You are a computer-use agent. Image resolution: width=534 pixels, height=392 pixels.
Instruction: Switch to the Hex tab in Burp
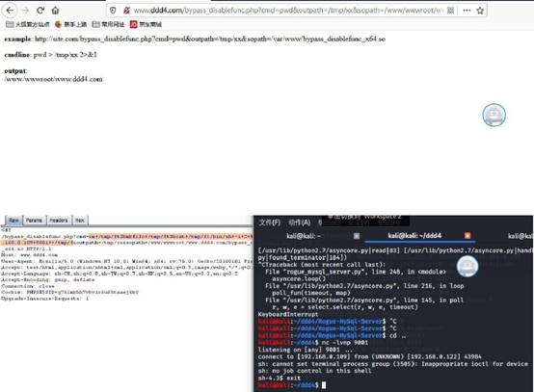pos(80,221)
